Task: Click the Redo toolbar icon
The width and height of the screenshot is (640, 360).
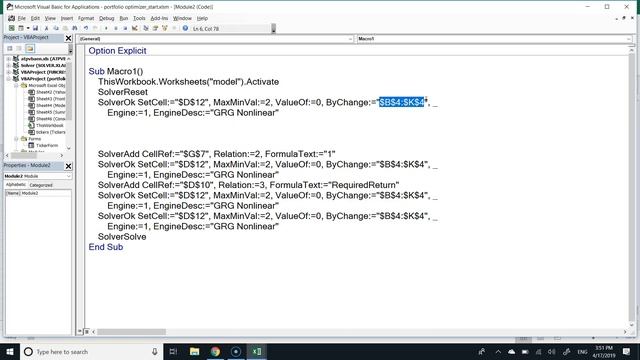Action: pos(95,28)
